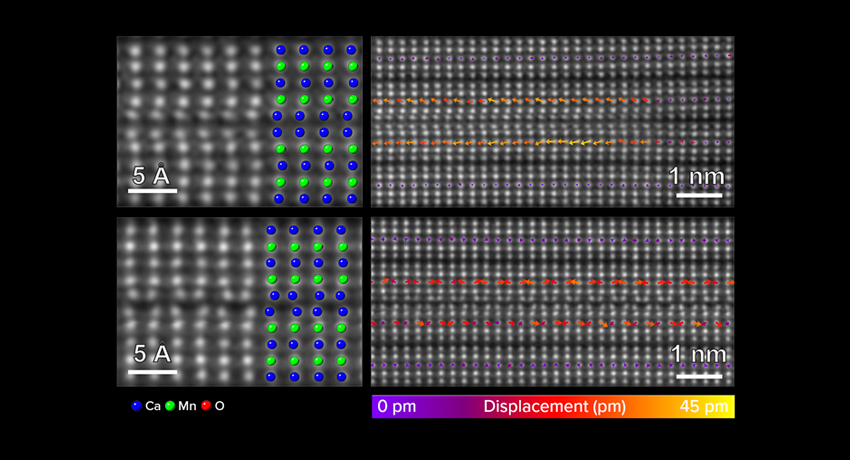
Task: Click the '0 pm' colorbar end
Action: (397, 406)
